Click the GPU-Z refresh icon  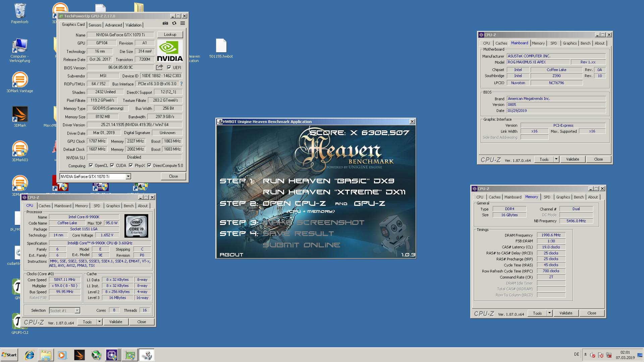[x=174, y=23]
